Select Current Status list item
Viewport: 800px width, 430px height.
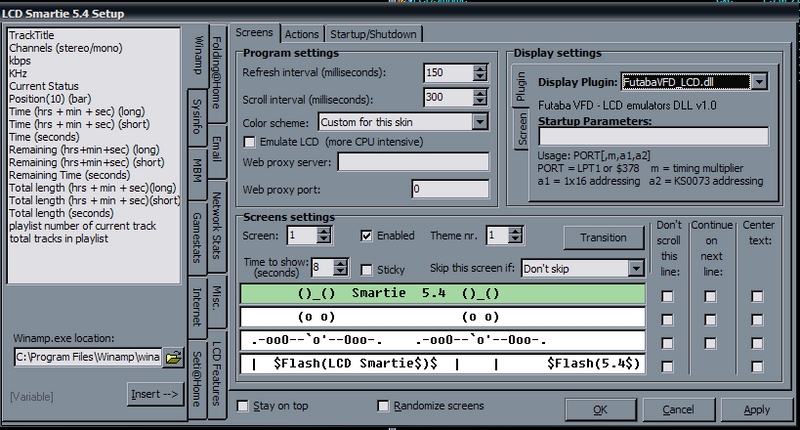click(44, 86)
